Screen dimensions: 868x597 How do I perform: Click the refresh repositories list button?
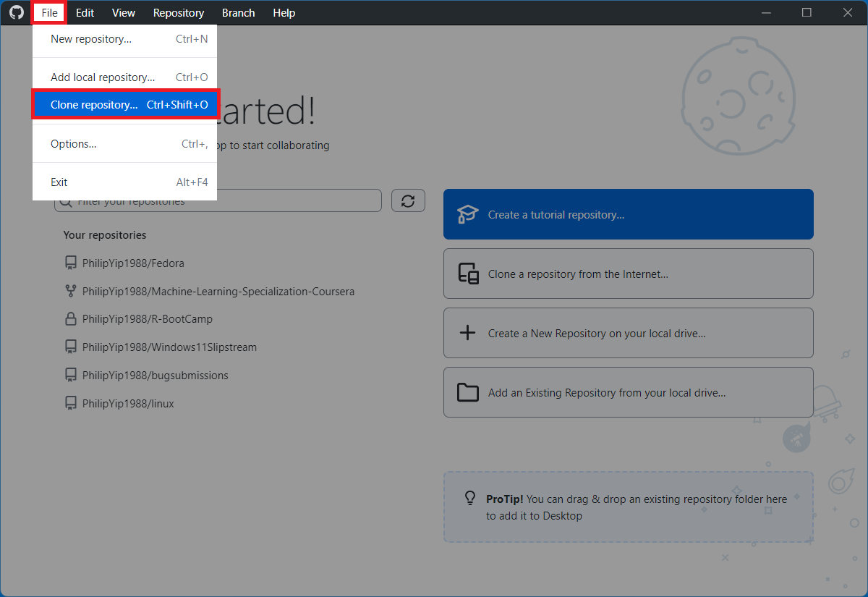click(x=408, y=201)
